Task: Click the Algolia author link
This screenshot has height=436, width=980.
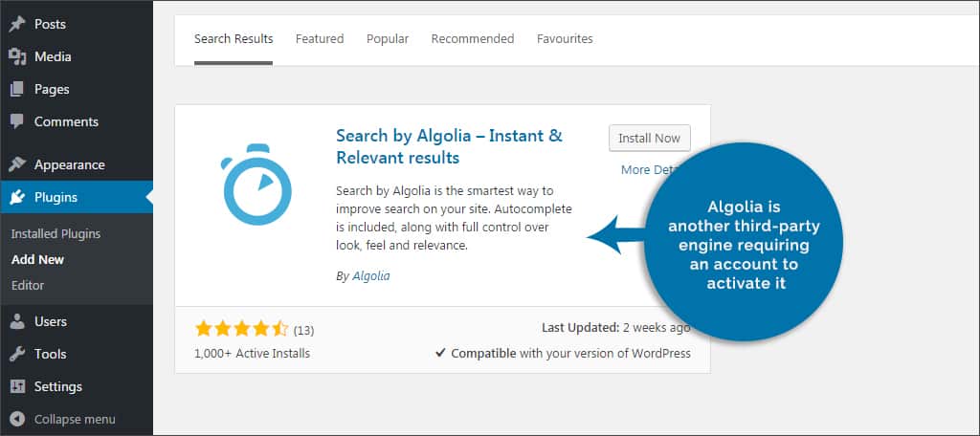Action: coord(371,275)
